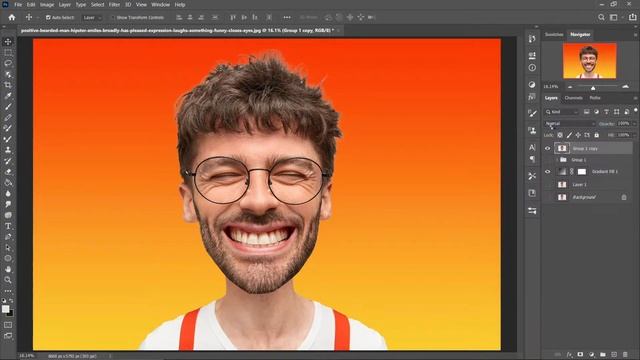640x360 pixels.
Task: Toggle the layer filter on/off switch
Action: coord(636,111)
